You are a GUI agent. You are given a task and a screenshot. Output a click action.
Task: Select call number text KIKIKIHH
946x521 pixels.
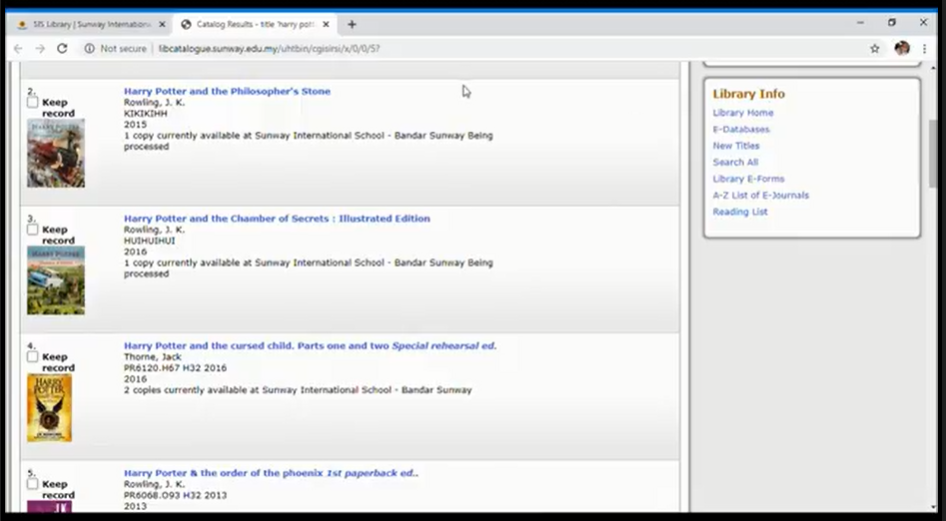click(145, 114)
